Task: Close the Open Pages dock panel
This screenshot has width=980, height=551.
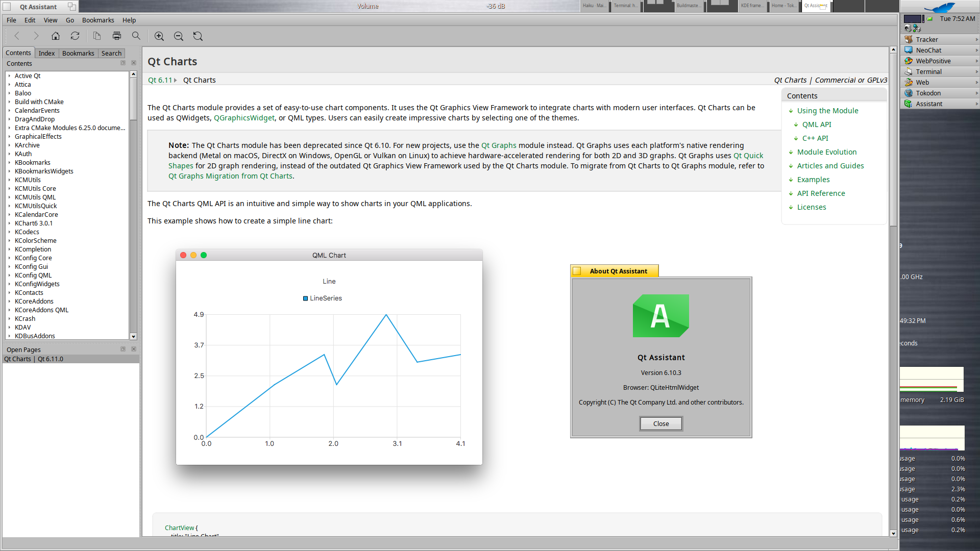Action: (134, 349)
